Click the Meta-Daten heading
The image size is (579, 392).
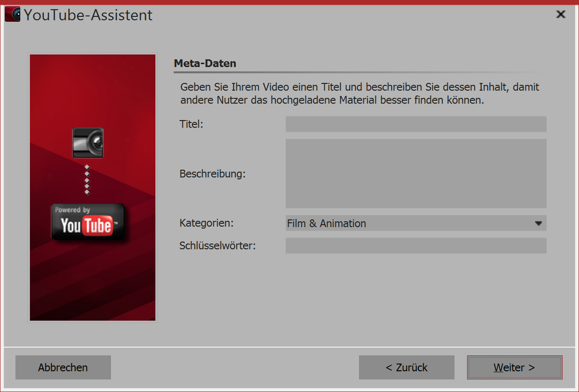[205, 63]
